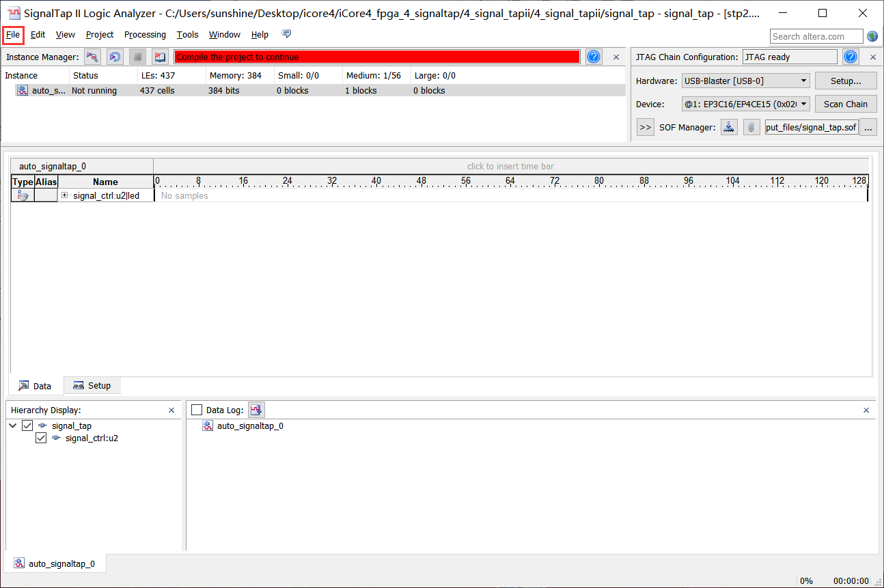Open the Device selection dropdown
884x588 pixels.
pyautogui.click(x=745, y=104)
